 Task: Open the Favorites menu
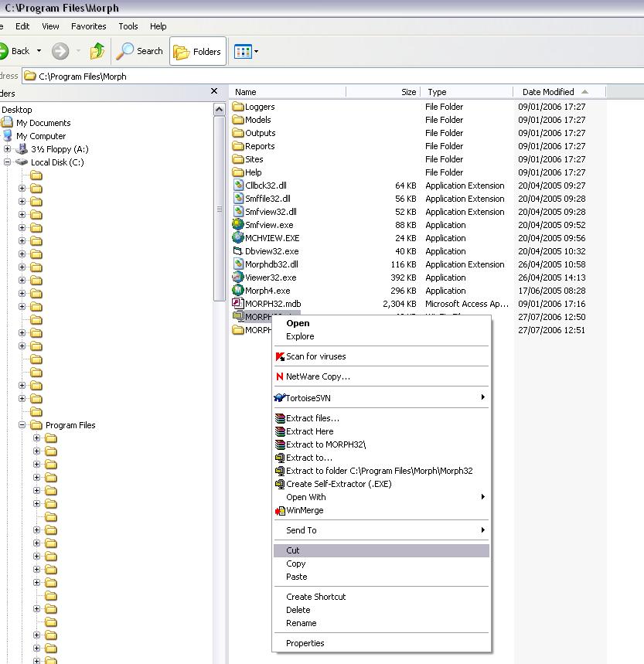(x=88, y=26)
